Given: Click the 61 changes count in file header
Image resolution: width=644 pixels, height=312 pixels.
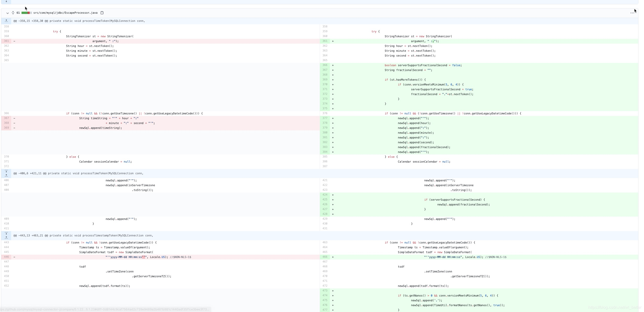Looking at the screenshot, I should [x=18, y=13].
